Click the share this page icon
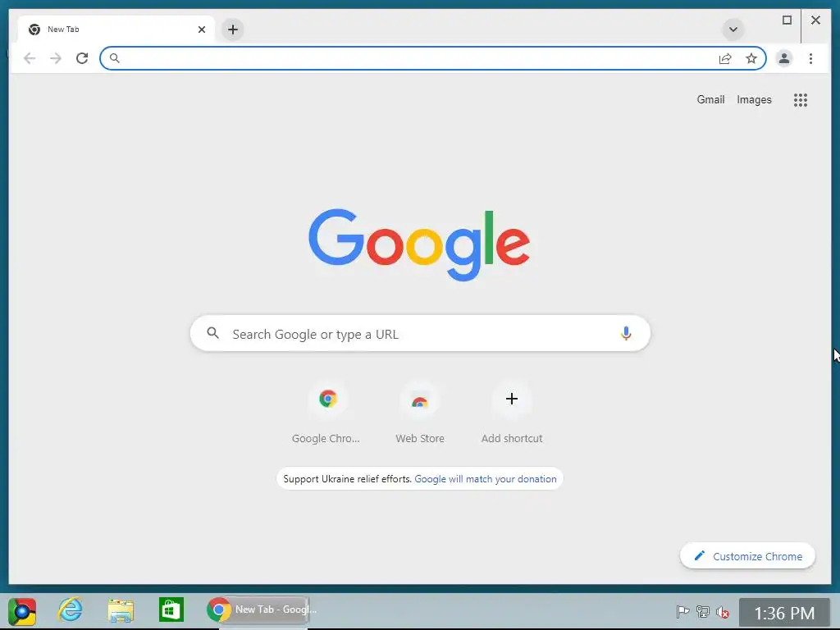The height and width of the screenshot is (630, 840). click(725, 58)
